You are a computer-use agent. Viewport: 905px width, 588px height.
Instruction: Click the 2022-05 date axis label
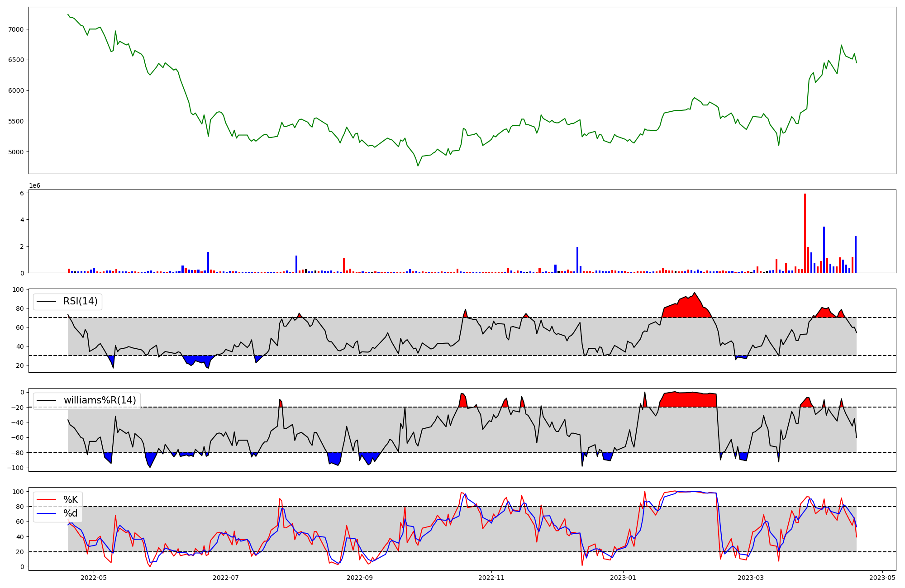(x=94, y=578)
